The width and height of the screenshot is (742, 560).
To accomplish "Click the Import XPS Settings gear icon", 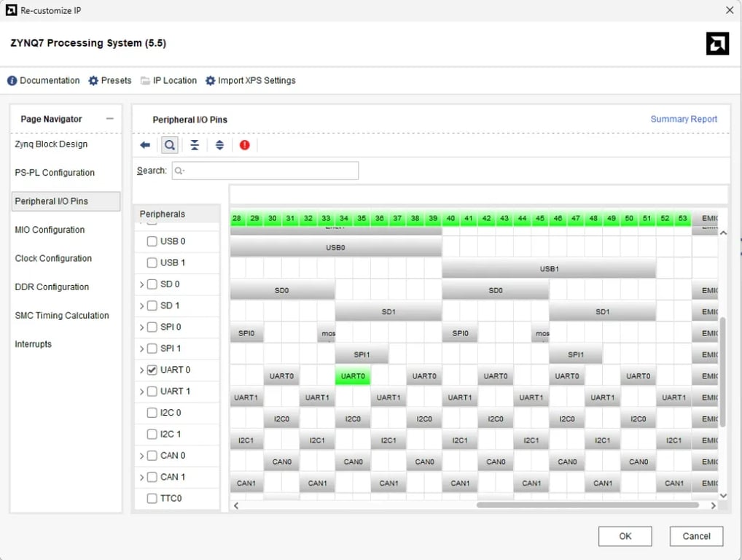I will [210, 81].
